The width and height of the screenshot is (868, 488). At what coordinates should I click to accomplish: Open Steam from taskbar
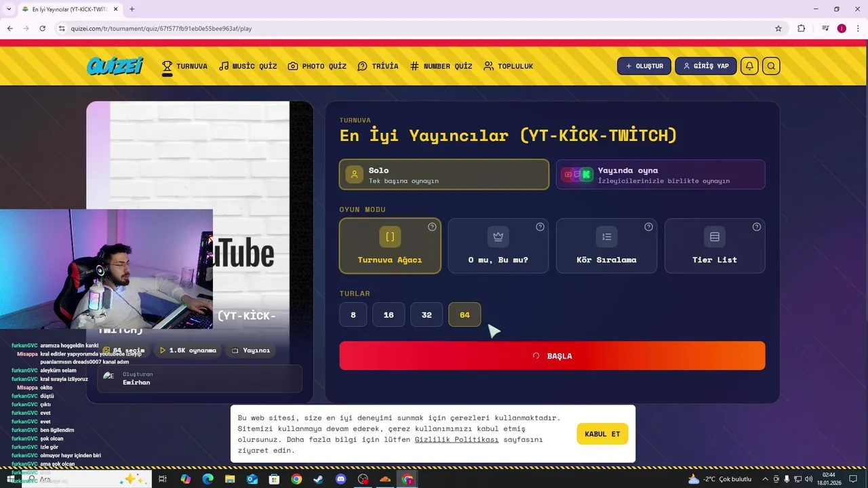pos(319,479)
